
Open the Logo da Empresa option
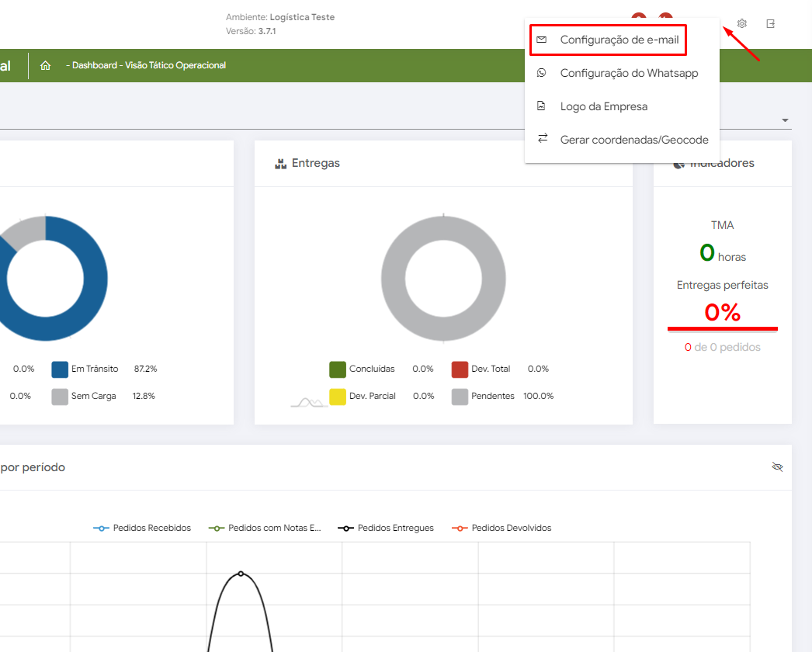[x=603, y=106]
